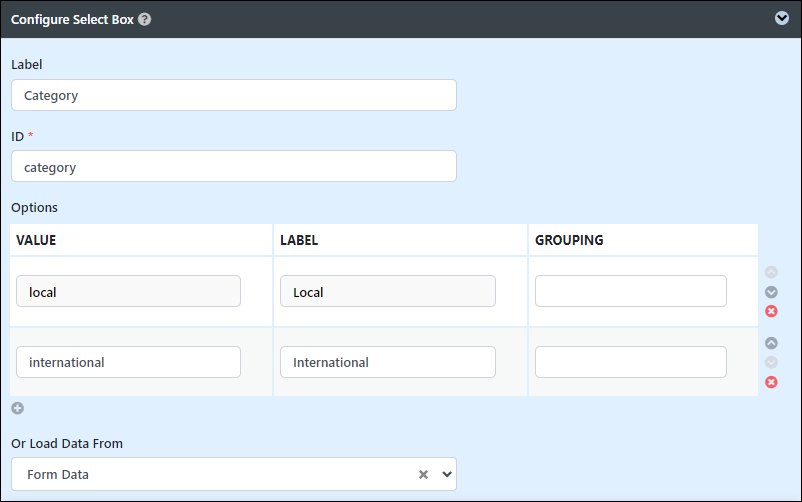
Task: Edit the value field containing local
Action: (128, 291)
